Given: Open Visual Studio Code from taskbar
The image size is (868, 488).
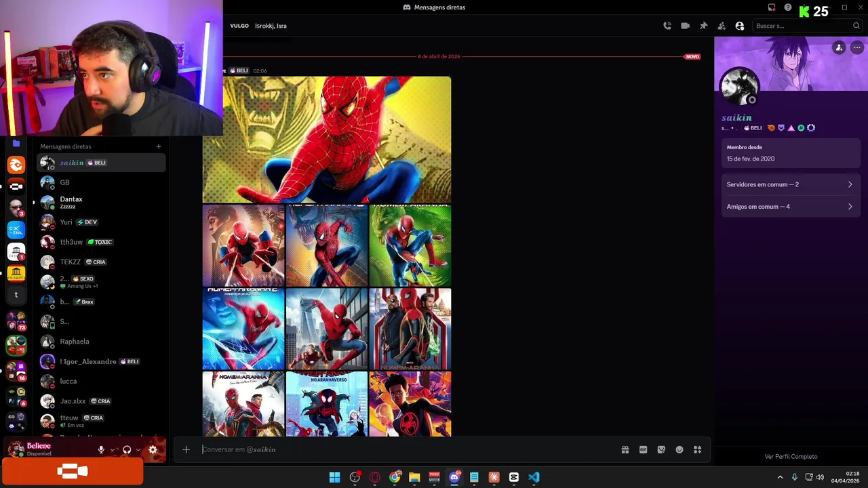Looking at the screenshot, I should 534,477.
